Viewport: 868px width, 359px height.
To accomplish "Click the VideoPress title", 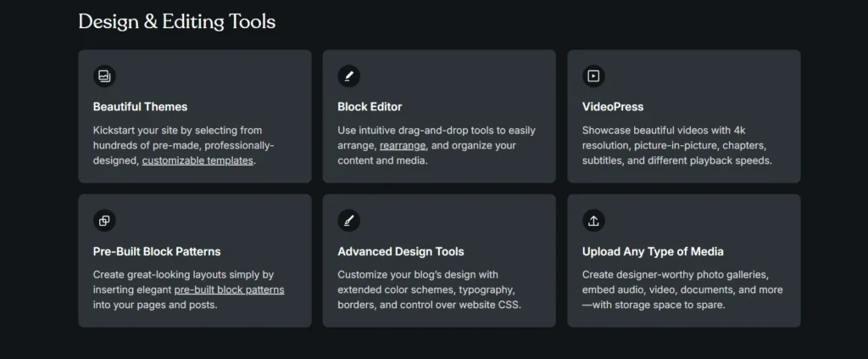I will click(x=613, y=107).
